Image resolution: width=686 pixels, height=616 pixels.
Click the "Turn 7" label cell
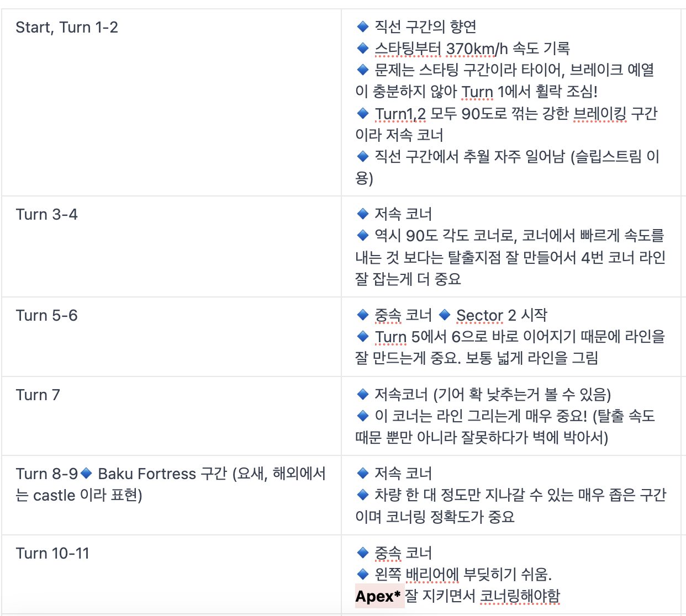[x=38, y=395]
